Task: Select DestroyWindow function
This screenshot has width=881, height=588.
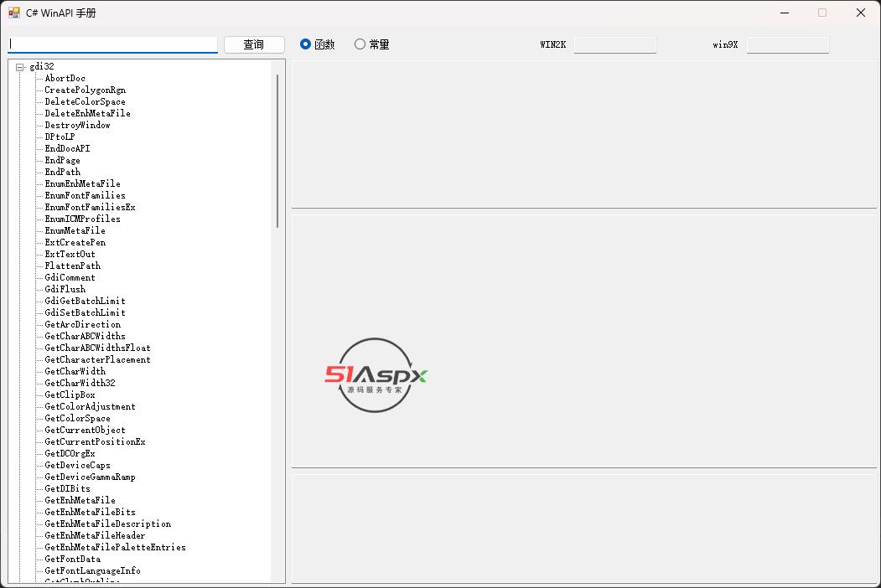Action: tap(77, 126)
